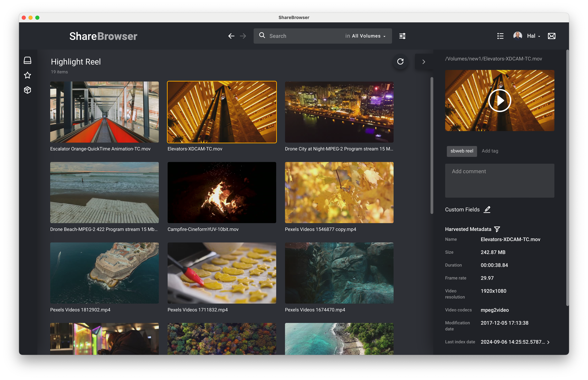Click the Pexels Videos 1812902.mp4 filename
The height and width of the screenshot is (380, 588).
(x=80, y=310)
